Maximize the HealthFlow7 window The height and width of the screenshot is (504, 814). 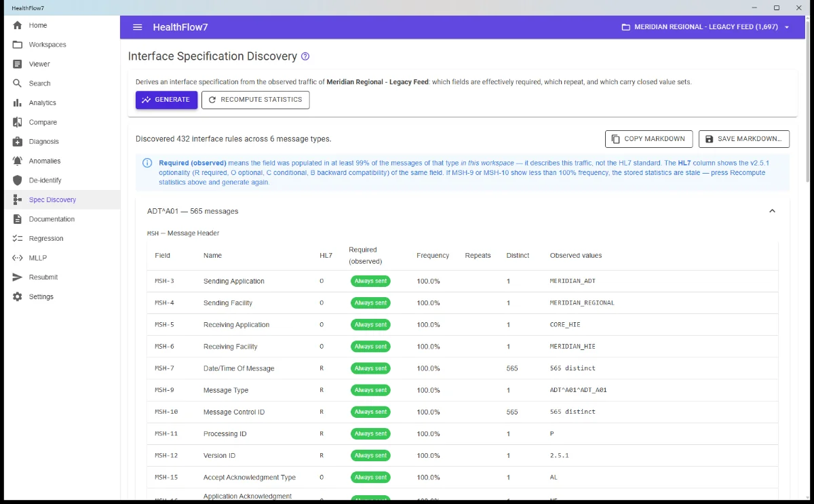click(x=777, y=7)
